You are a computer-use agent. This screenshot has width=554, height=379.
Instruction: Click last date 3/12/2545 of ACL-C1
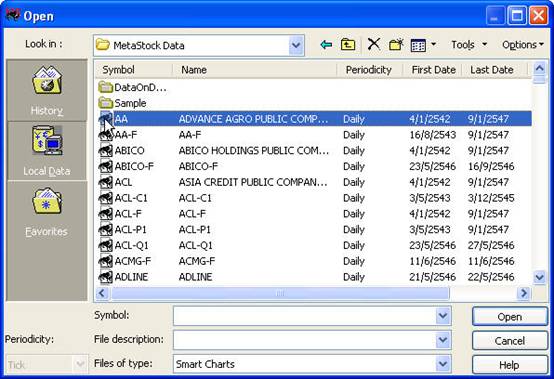point(491,198)
